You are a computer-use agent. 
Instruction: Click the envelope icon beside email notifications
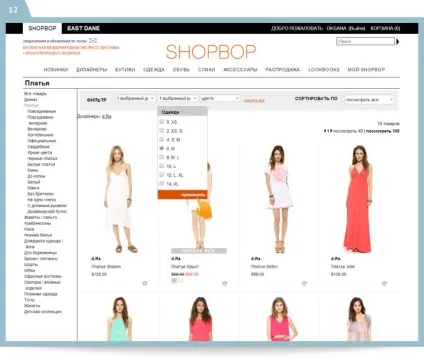click(93, 41)
